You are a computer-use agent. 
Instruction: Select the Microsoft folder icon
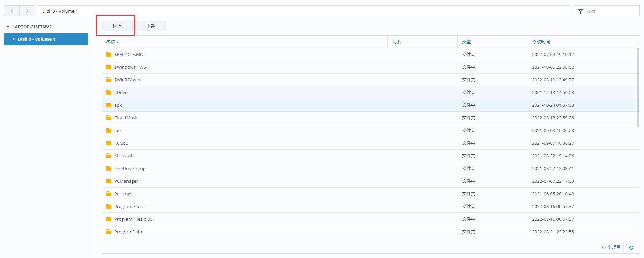pyautogui.click(x=109, y=156)
